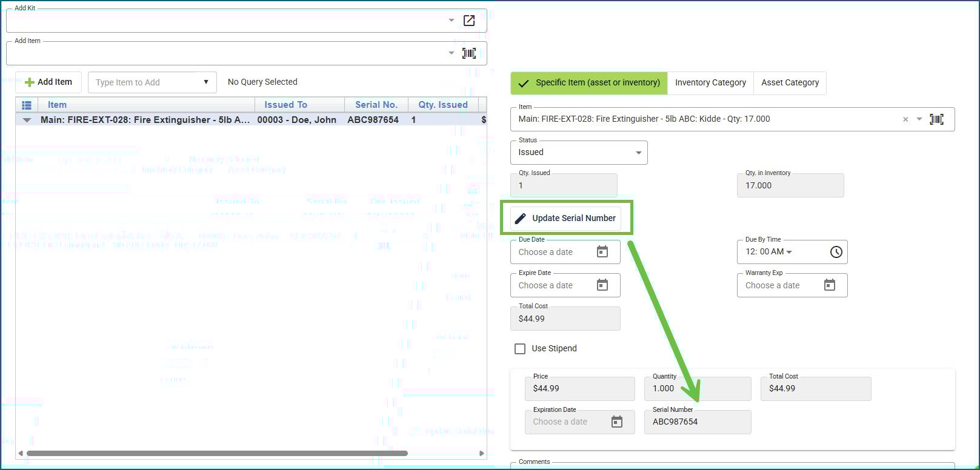Collapse the FIRE-EXT-028 row expander
Viewport: 980px width, 470px height.
[x=27, y=120]
